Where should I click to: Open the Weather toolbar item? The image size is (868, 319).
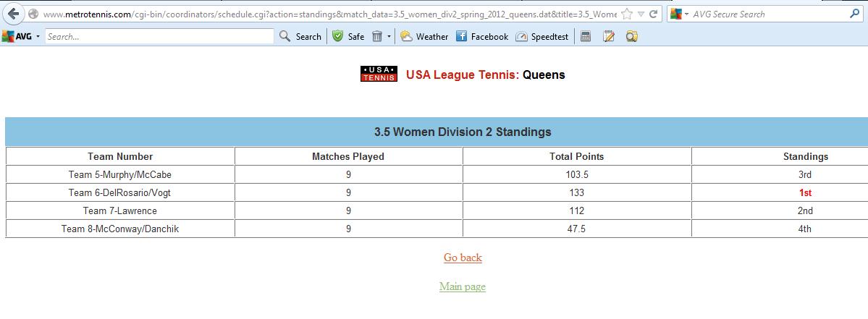[x=424, y=36]
